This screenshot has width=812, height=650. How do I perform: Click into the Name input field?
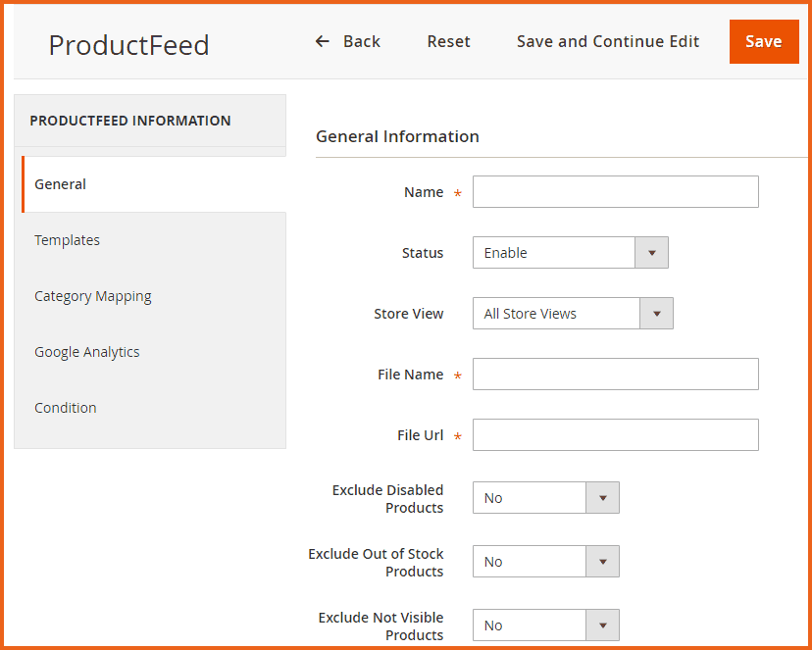(615, 192)
